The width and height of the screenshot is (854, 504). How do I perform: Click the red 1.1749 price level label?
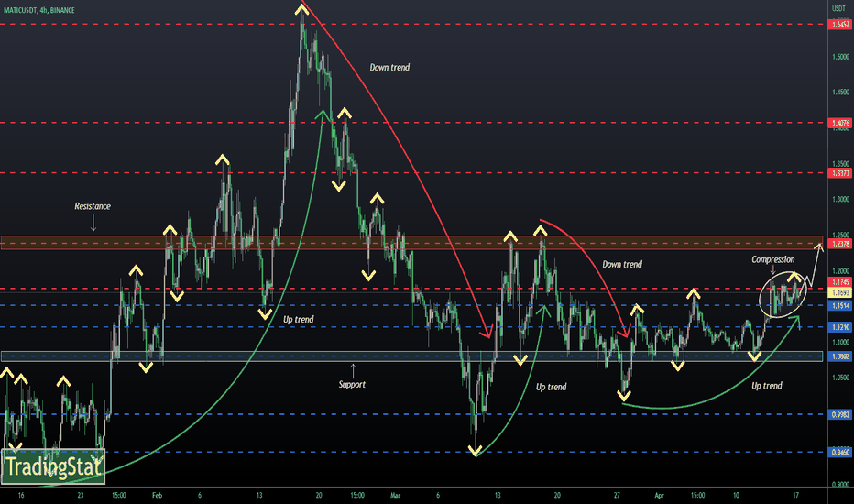click(x=839, y=282)
